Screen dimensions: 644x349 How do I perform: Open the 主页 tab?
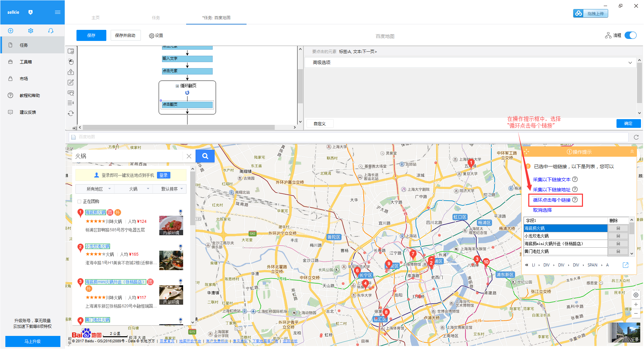[x=96, y=18]
